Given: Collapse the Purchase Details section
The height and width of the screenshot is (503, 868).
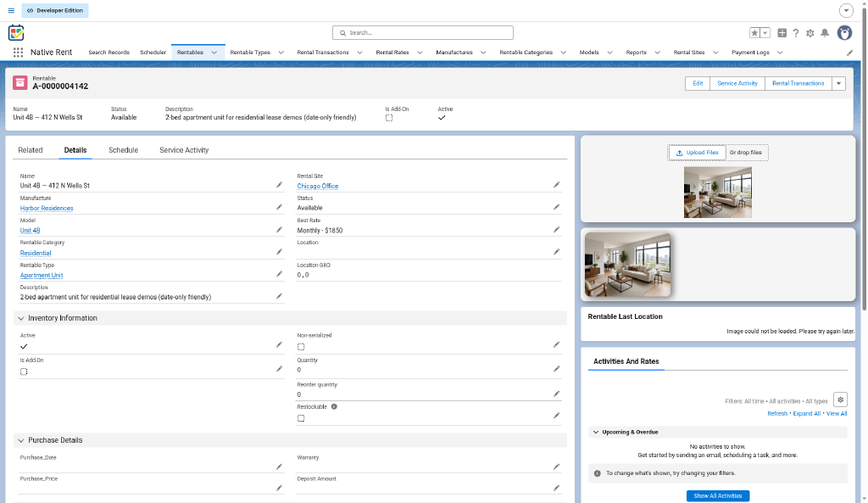Looking at the screenshot, I should 21,440.
